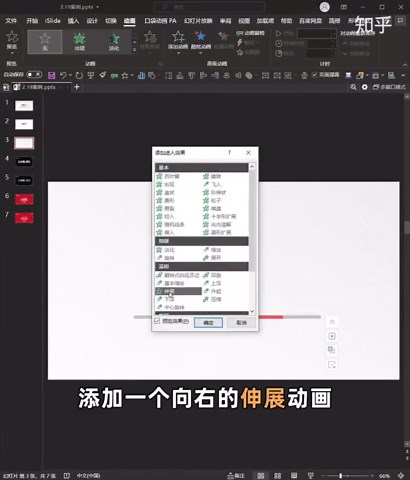Open the animation group dialog launcher
Screen dimensions: 410x480
(x=161, y=64)
